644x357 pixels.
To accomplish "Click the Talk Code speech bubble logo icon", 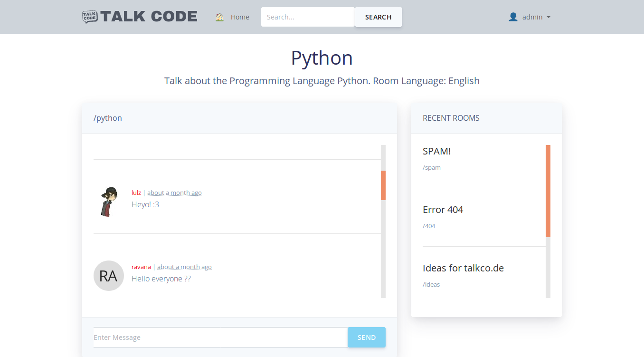I will (x=90, y=17).
